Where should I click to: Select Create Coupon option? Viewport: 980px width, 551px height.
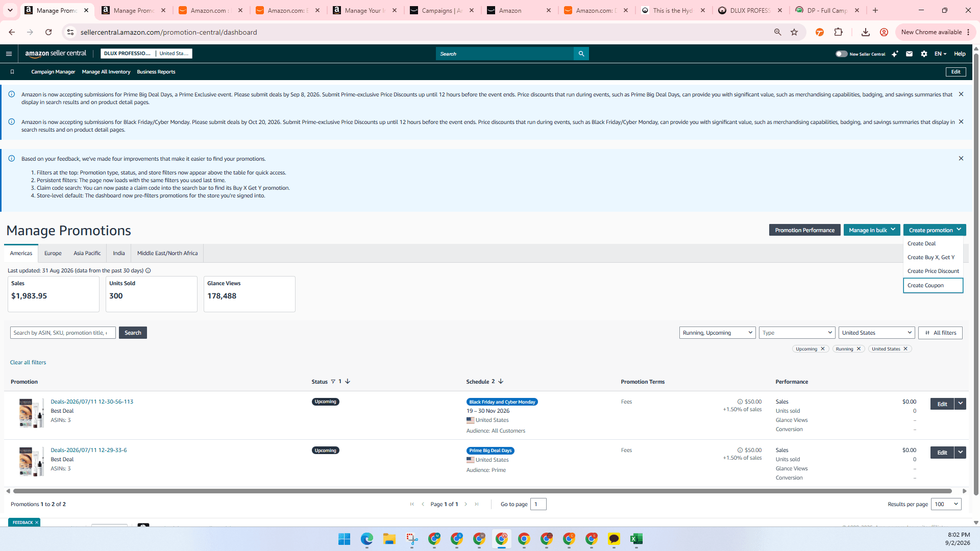coord(933,286)
